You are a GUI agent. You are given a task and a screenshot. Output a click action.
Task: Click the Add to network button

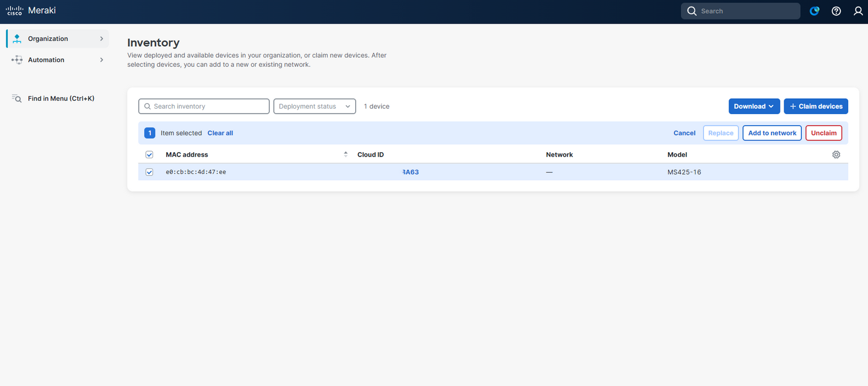(772, 133)
